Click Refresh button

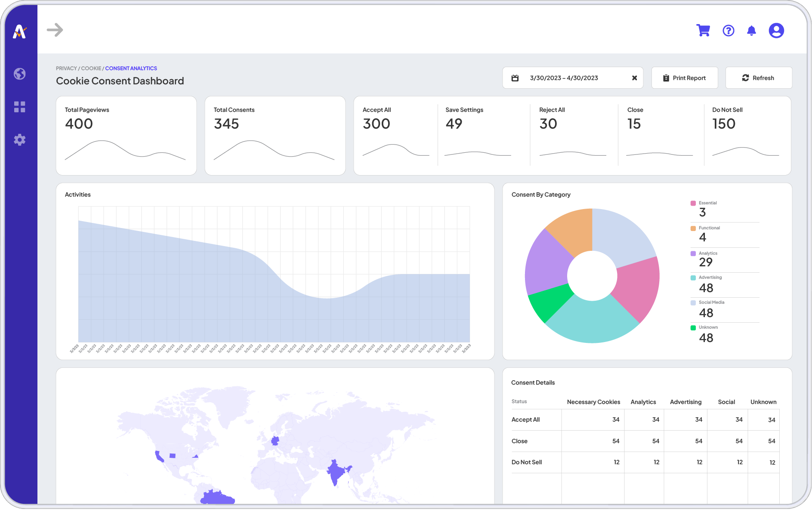pyautogui.click(x=759, y=78)
